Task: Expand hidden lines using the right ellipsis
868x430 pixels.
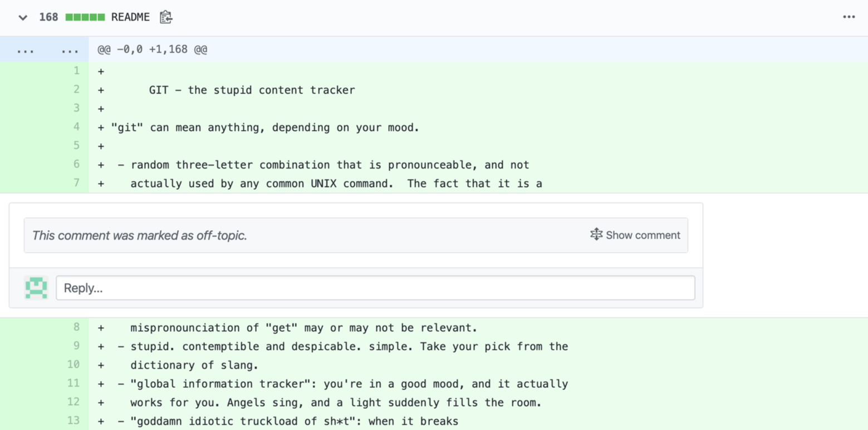Action: pyautogui.click(x=70, y=50)
